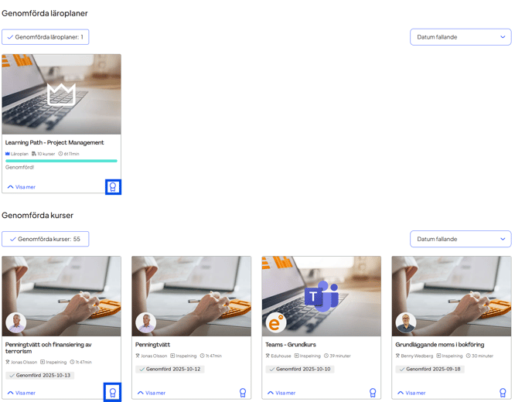The height and width of the screenshot is (402, 532).
Task: Click Eduhouse logo avatar on Teams card
Action: (x=276, y=322)
